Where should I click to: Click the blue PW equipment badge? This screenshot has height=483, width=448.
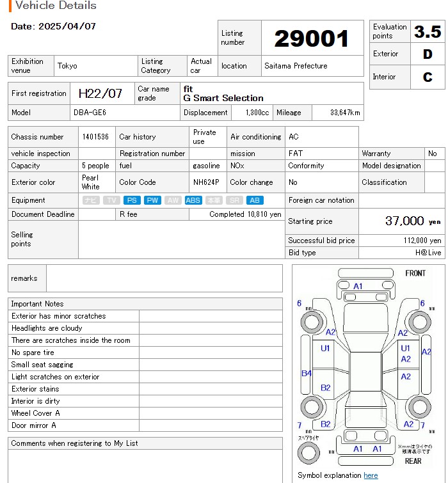(x=152, y=200)
